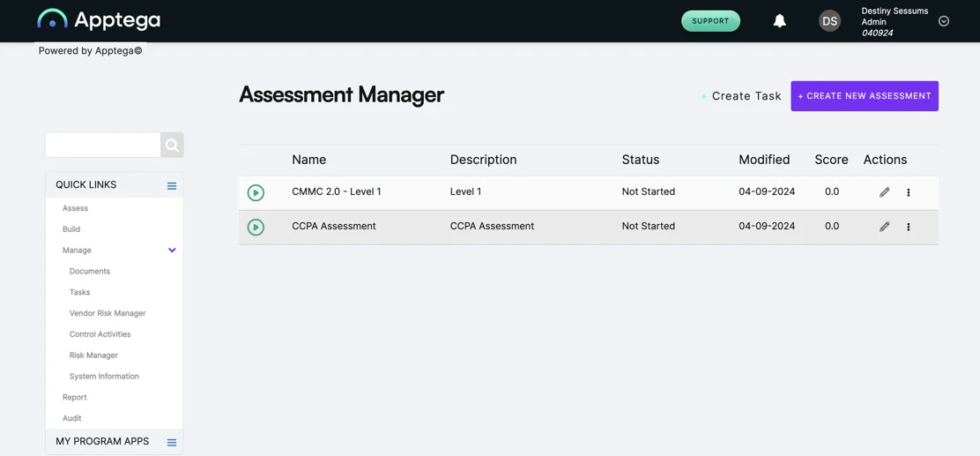The width and height of the screenshot is (980, 456).
Task: Toggle the Quick Links hamburger menu
Action: pyautogui.click(x=172, y=186)
